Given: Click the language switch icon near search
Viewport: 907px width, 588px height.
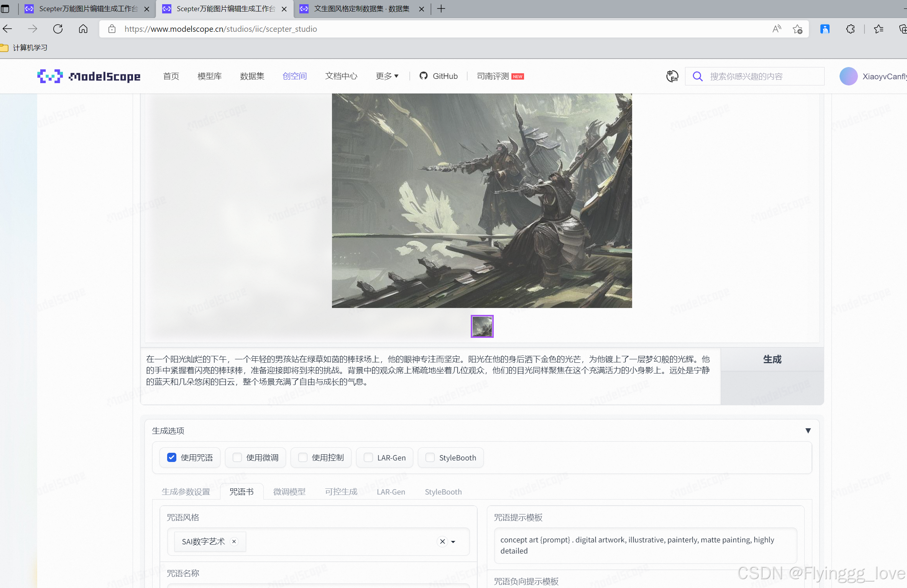Looking at the screenshot, I should point(672,76).
